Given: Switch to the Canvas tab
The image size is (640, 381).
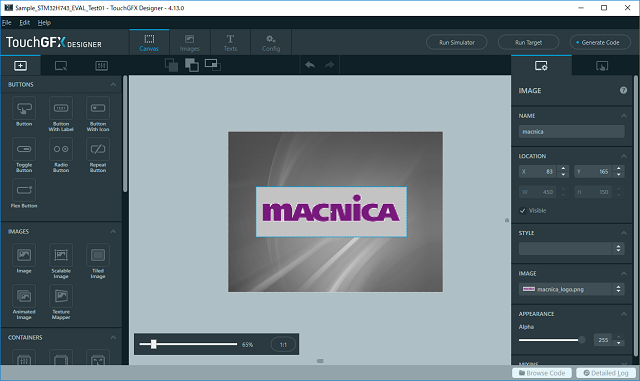Looking at the screenshot, I should (149, 42).
